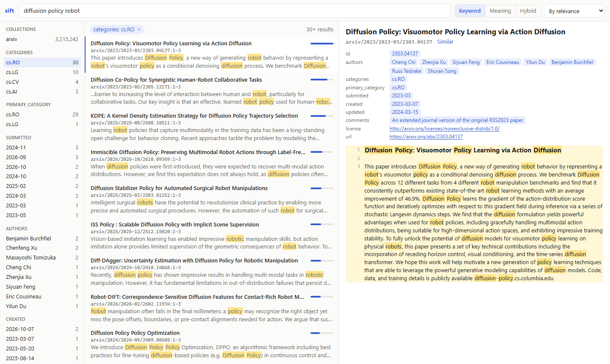Click the updated 2024-03-15 tag
This screenshot has width=610, height=364.
[405, 112]
